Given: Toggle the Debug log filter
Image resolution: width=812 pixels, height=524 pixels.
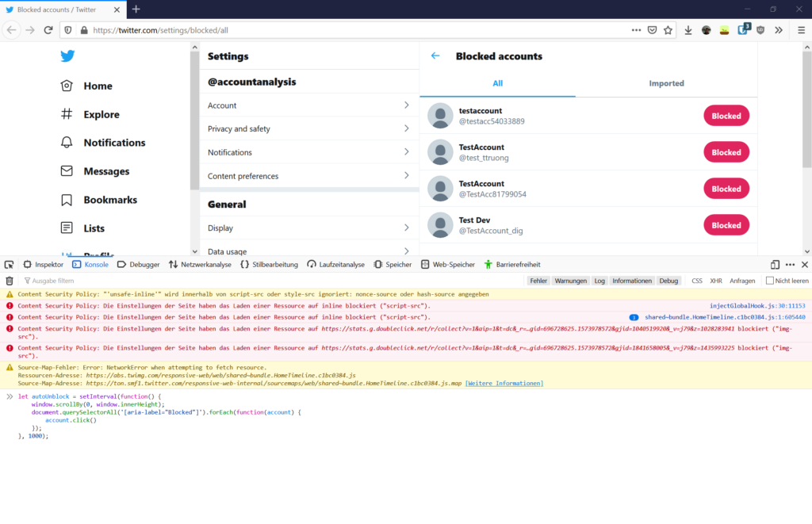Looking at the screenshot, I should (x=668, y=281).
